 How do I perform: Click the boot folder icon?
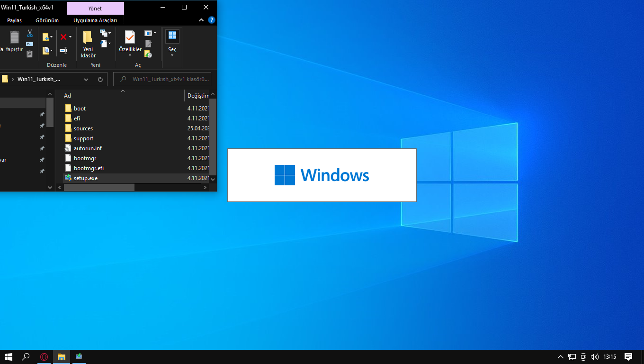[68, 108]
